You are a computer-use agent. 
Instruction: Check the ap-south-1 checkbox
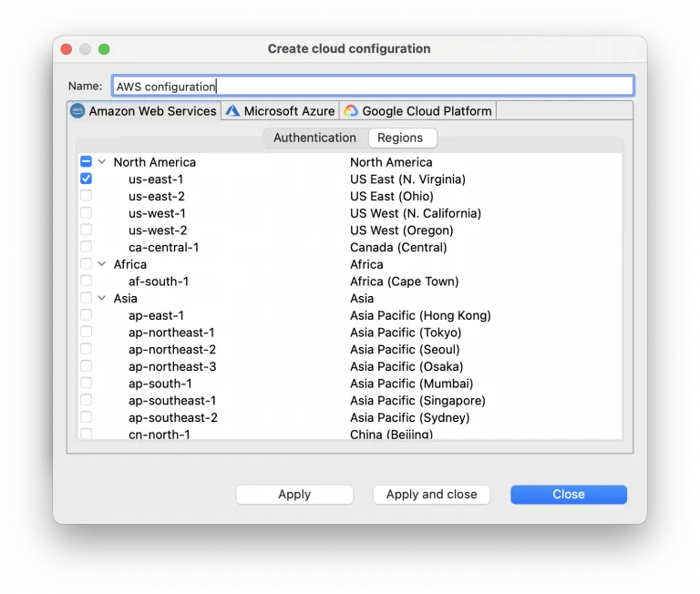tap(87, 383)
